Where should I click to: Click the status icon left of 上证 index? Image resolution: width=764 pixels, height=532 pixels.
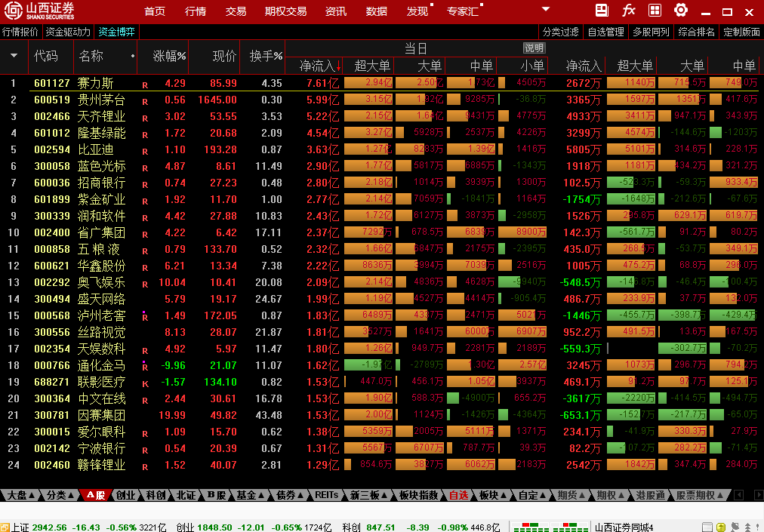pos(5,527)
